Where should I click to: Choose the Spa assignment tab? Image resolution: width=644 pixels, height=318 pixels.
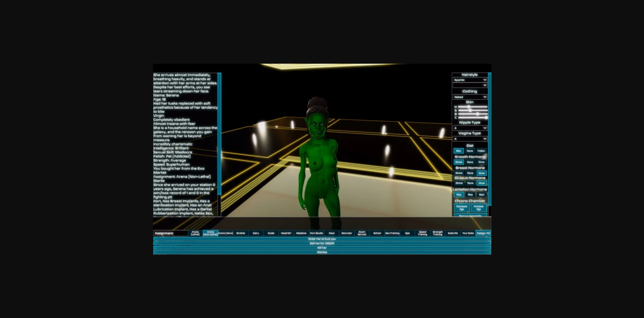407,233
